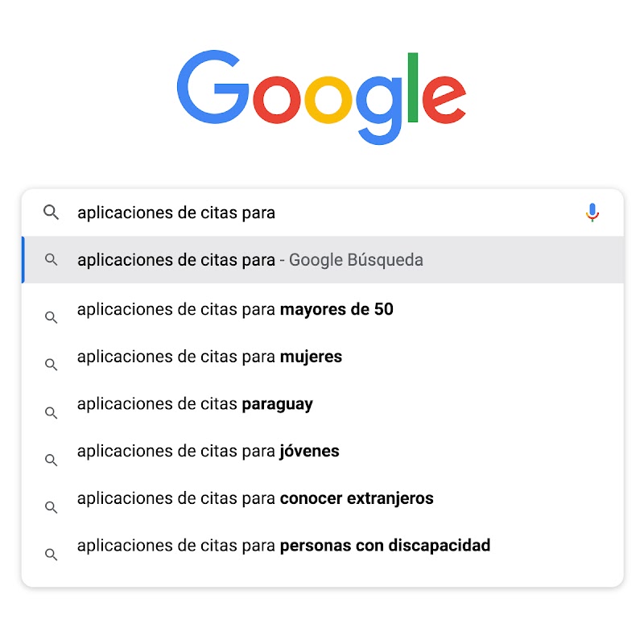
Task: Select the "mayores de 50" suggestion
Action: coord(234,309)
